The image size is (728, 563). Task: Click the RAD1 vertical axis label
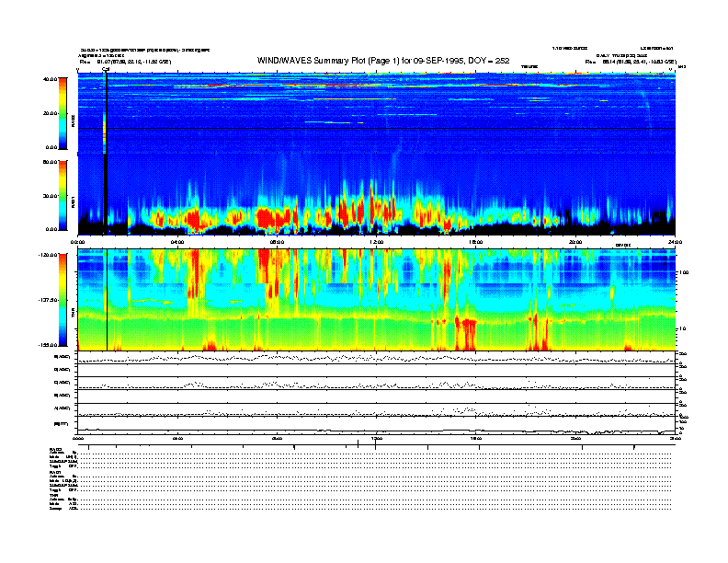point(73,202)
